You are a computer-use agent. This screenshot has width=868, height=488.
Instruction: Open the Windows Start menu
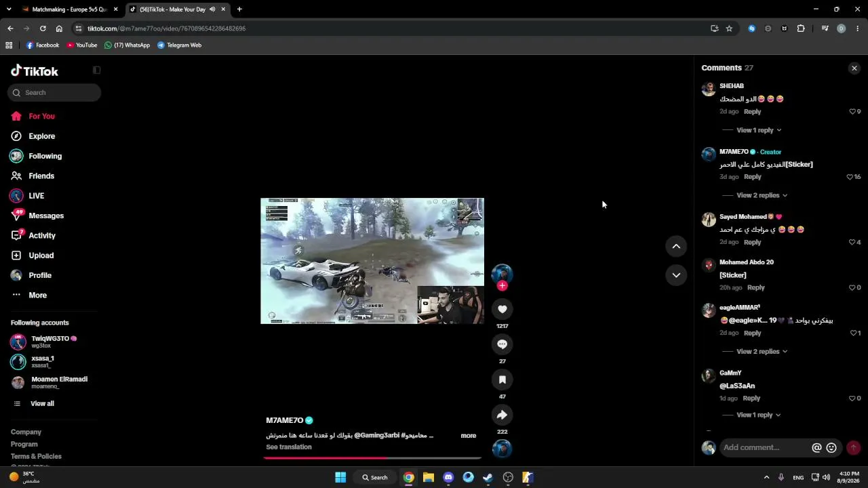coord(340,477)
